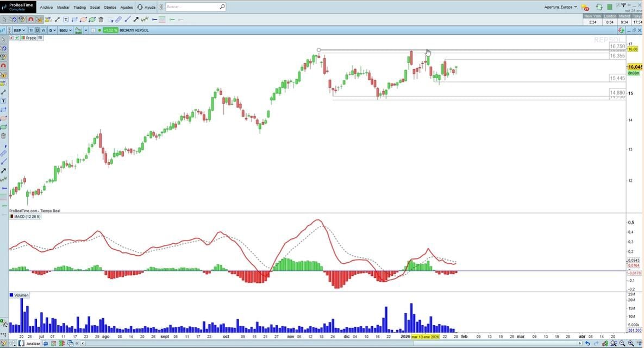Click the green plus indicator icon beside Precio

[17, 38]
